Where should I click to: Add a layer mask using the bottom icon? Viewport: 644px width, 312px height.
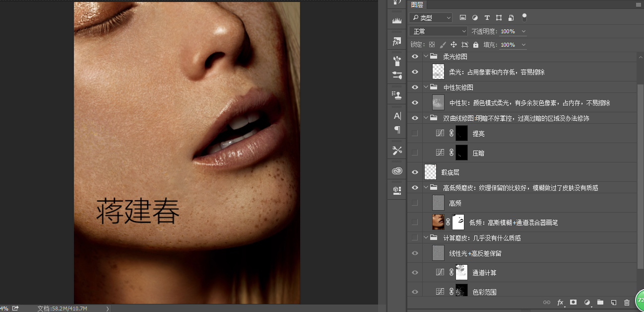click(x=573, y=302)
